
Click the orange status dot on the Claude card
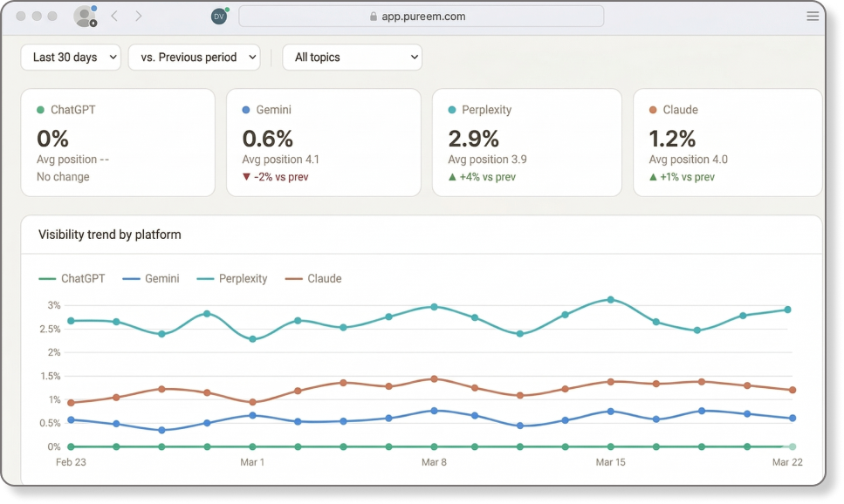coord(651,110)
